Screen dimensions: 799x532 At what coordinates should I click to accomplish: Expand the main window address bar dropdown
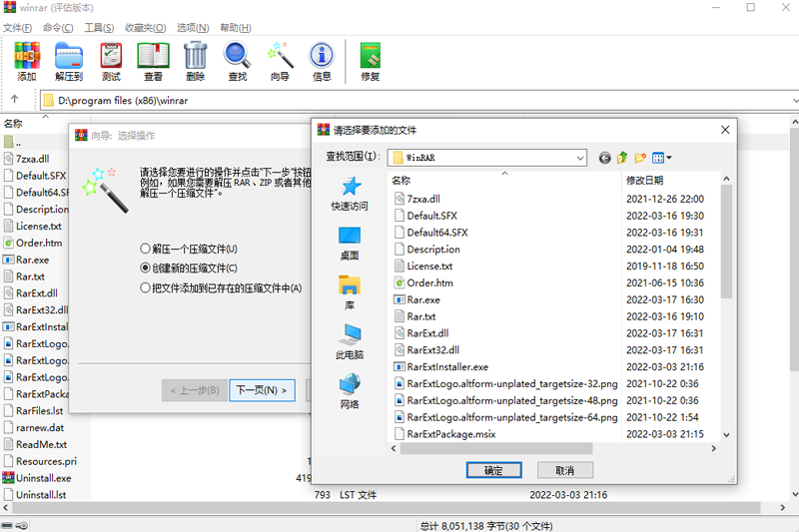[795, 100]
